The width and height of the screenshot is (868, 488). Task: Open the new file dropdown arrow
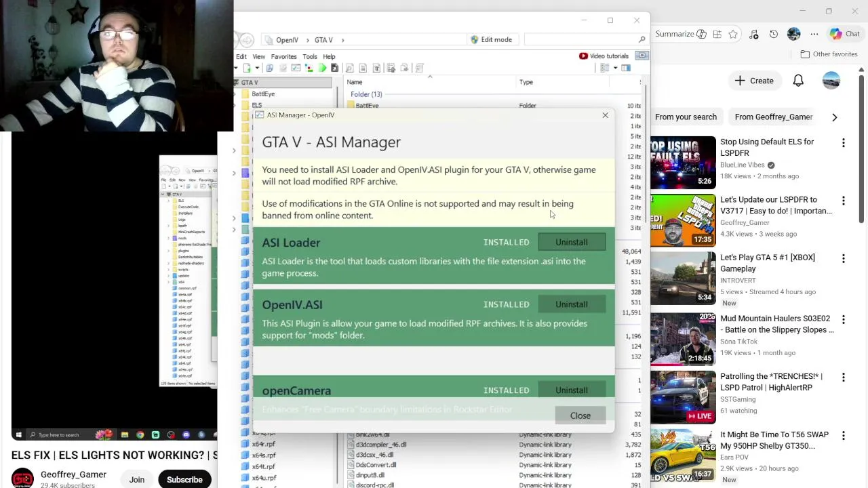(256, 68)
